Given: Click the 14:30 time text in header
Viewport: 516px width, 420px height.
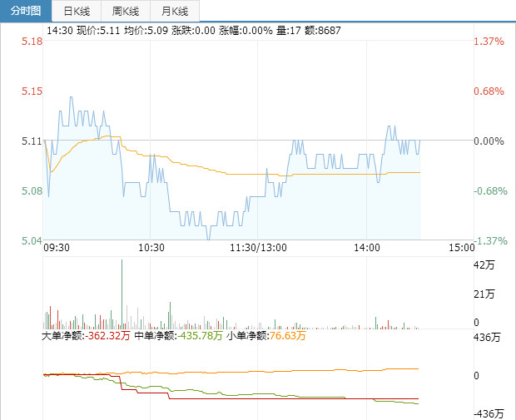Looking at the screenshot, I should coord(59,31).
